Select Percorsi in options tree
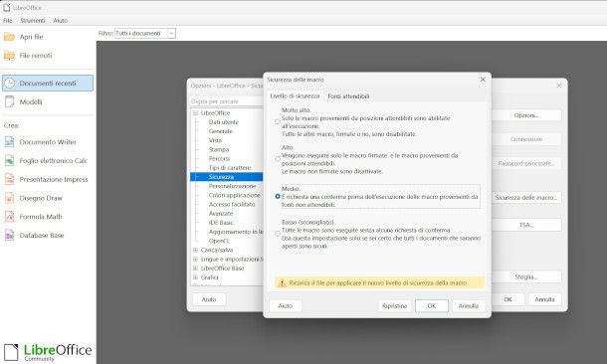 (x=220, y=159)
